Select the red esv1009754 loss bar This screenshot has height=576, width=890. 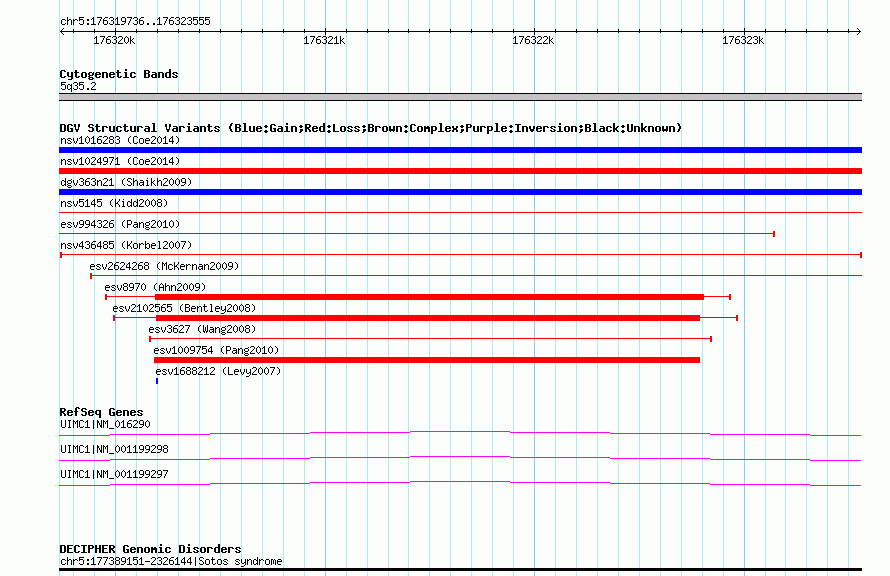(427, 360)
